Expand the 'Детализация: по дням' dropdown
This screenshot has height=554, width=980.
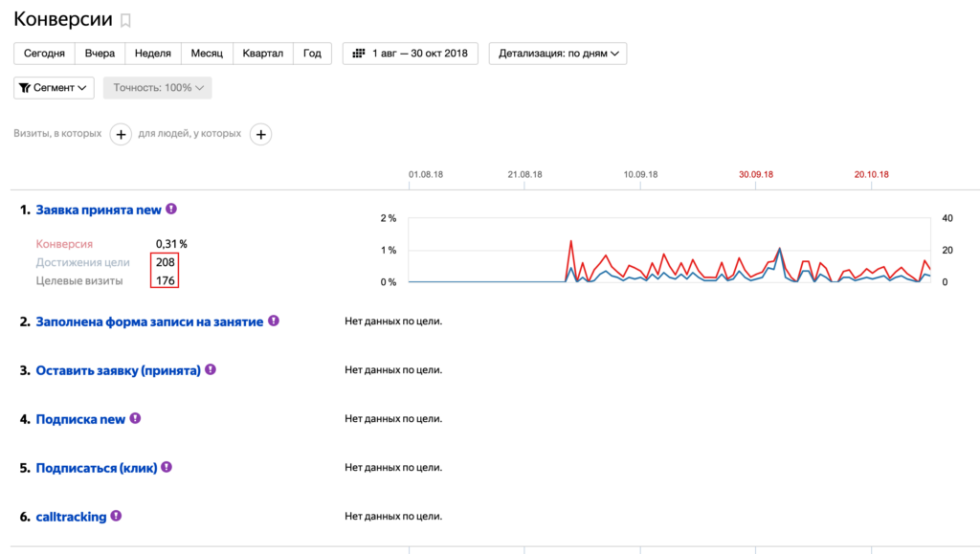[x=557, y=54]
